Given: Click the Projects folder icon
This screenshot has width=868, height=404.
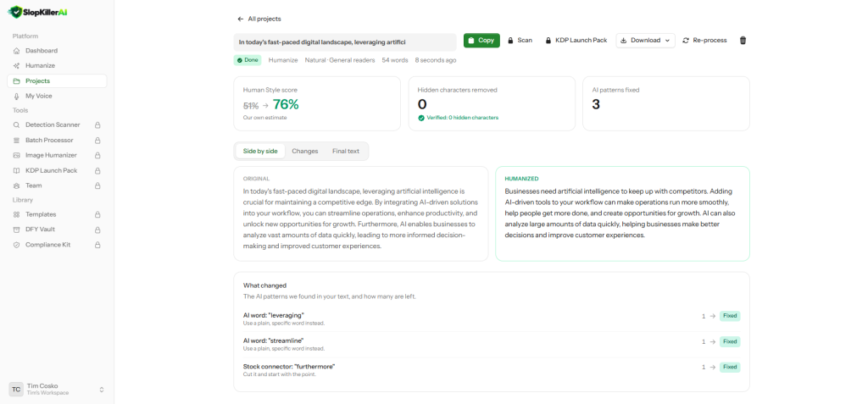Looking at the screenshot, I should tap(17, 80).
